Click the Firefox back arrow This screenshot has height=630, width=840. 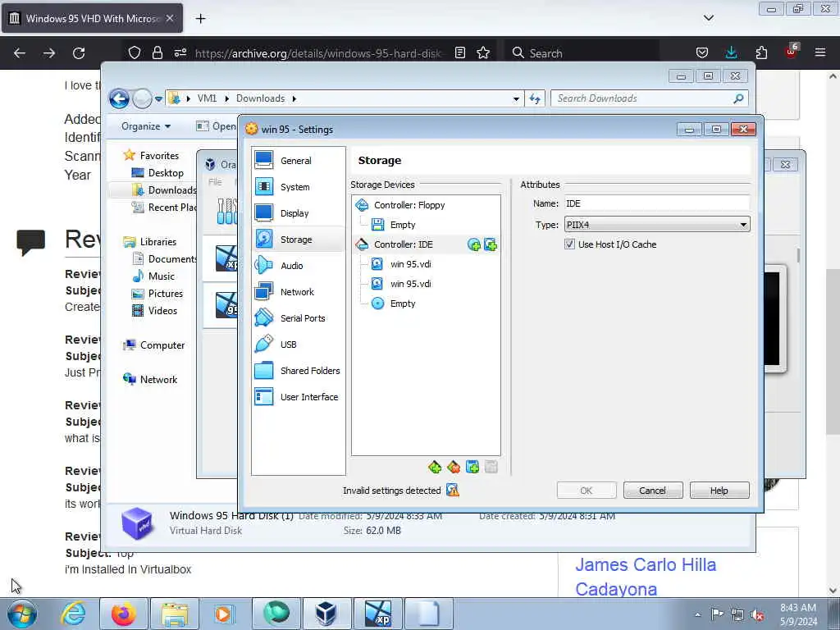pos(20,52)
